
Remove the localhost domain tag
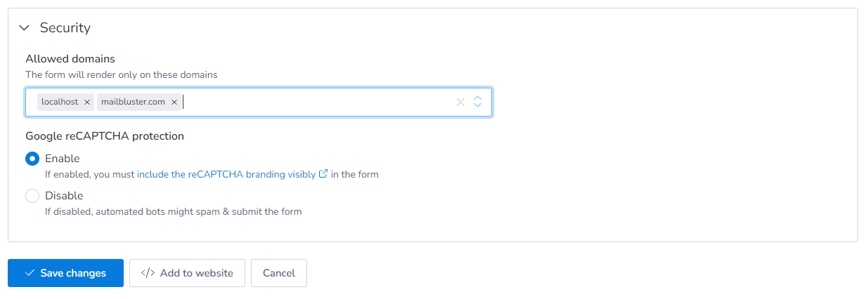(x=87, y=102)
